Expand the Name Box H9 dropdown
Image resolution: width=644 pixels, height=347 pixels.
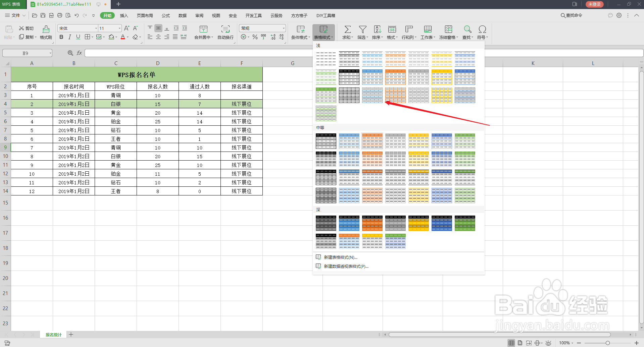(50, 53)
